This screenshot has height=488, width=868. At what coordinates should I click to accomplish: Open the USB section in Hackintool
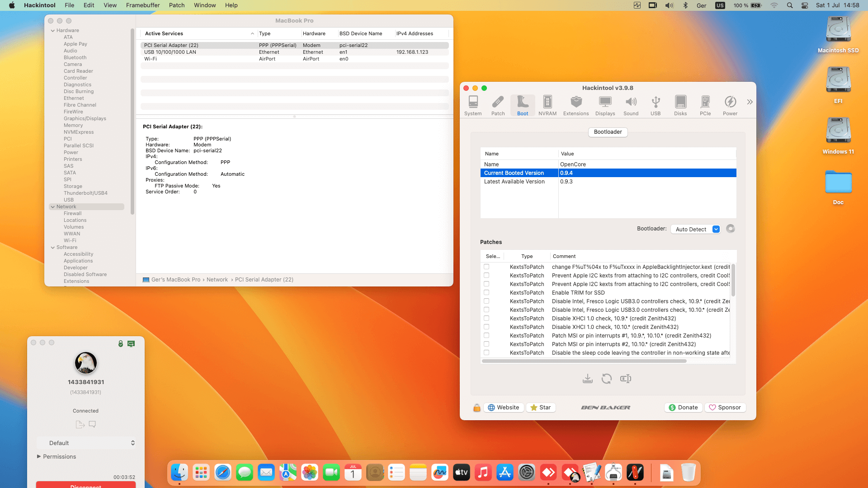[656, 105]
